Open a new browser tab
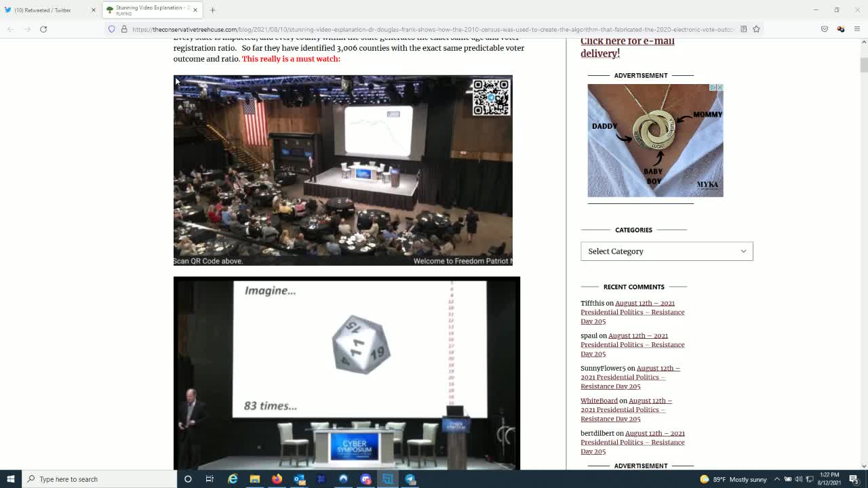The width and height of the screenshot is (868, 488). pos(212,10)
